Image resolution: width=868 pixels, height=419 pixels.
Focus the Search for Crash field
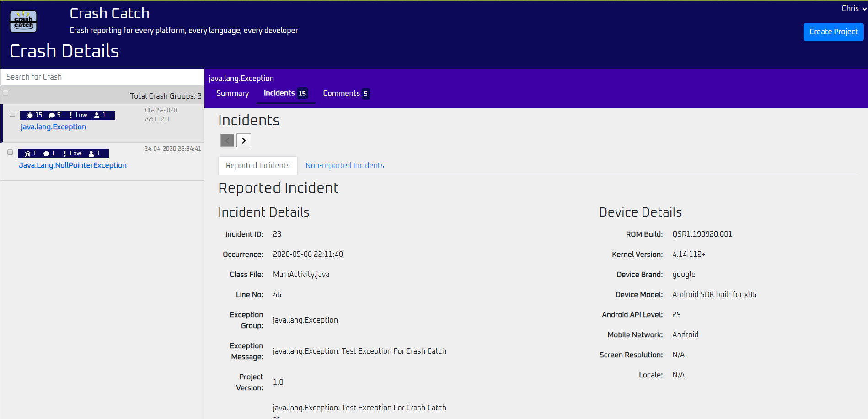click(102, 77)
